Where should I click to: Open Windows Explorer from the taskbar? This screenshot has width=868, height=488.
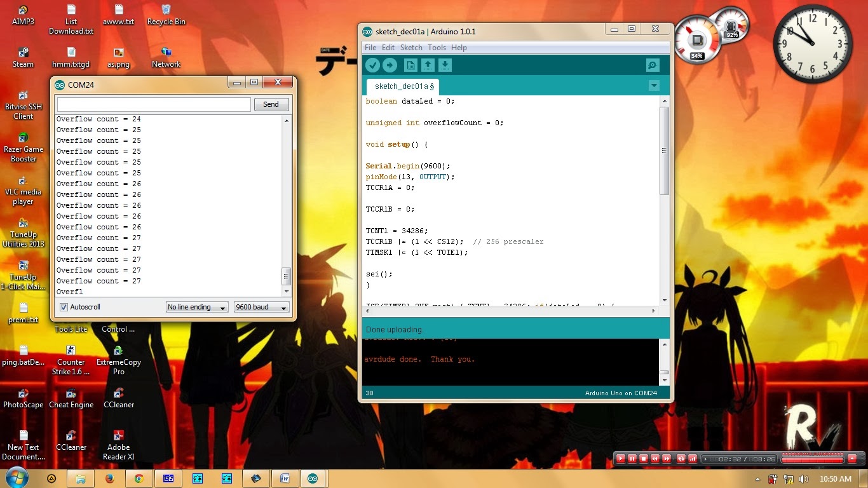tap(80, 478)
